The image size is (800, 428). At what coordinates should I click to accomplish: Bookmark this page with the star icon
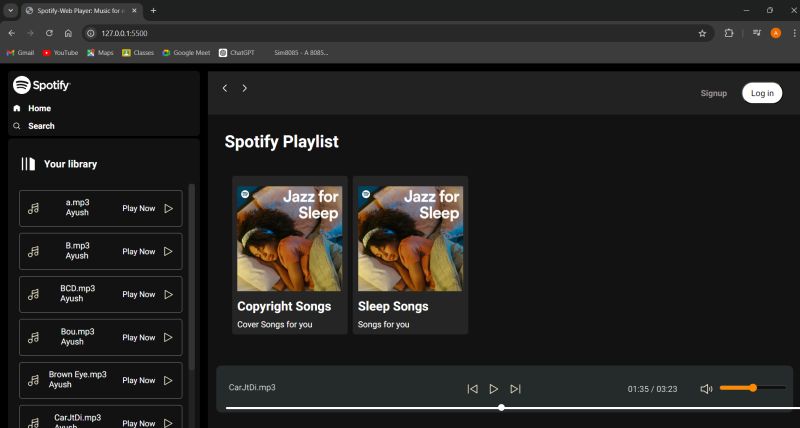[702, 33]
